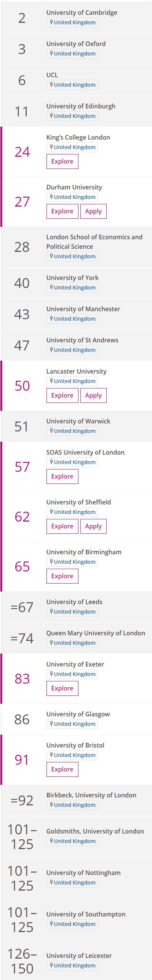Click the location pin under University of Leeds
This screenshot has width=152, height=980.
tap(51, 611)
